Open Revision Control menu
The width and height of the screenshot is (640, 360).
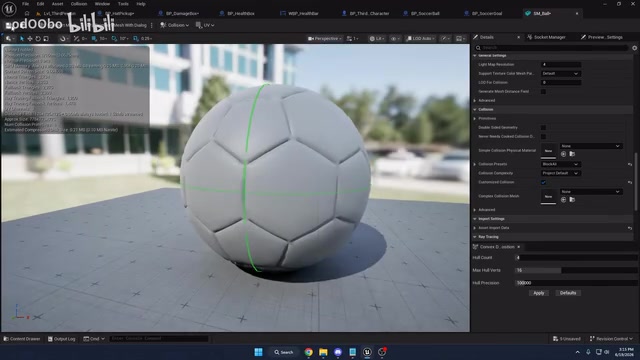tap(611, 339)
